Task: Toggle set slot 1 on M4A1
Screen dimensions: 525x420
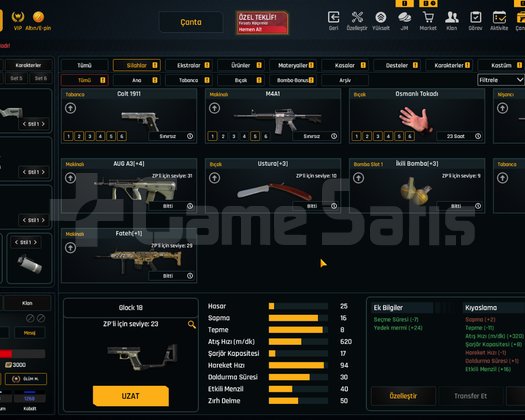Action: [212, 136]
